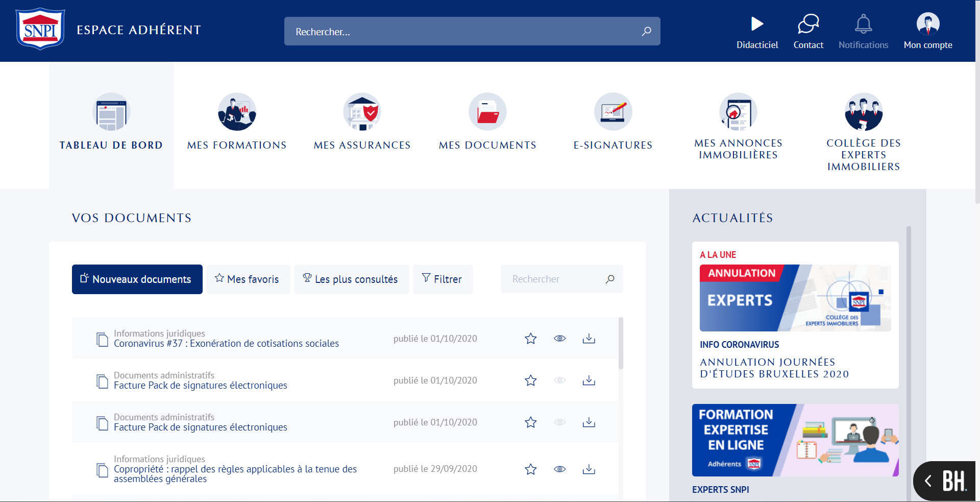This screenshot has width=980, height=502.
Task: Download the Coronavirus #37 document
Action: (589, 339)
